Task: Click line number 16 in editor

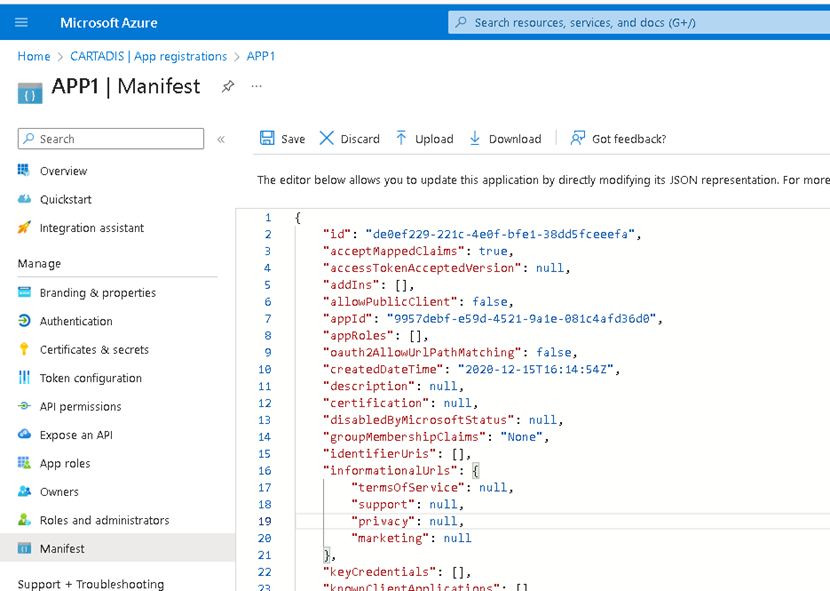Action: [x=265, y=471]
